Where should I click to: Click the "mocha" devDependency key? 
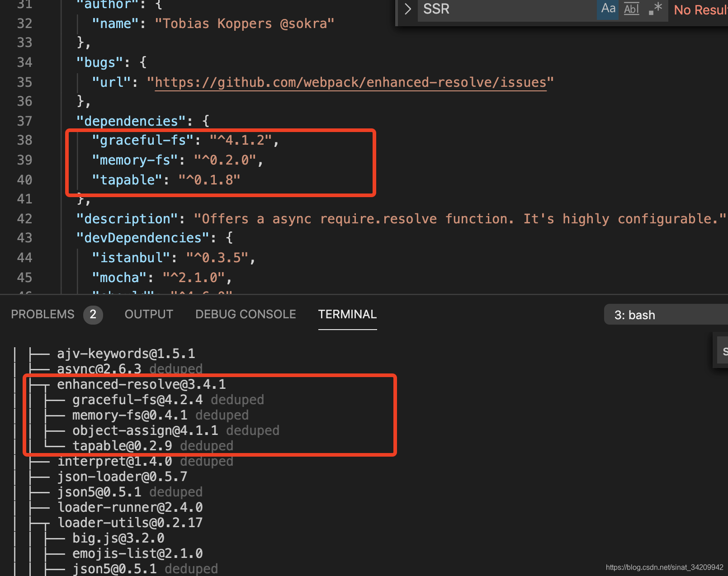119,278
